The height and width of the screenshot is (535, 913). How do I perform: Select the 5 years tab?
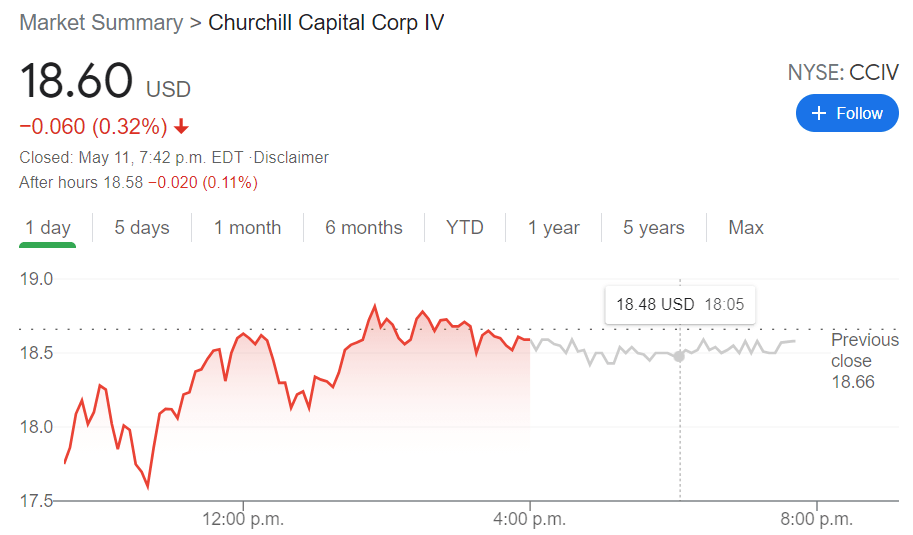point(654,228)
